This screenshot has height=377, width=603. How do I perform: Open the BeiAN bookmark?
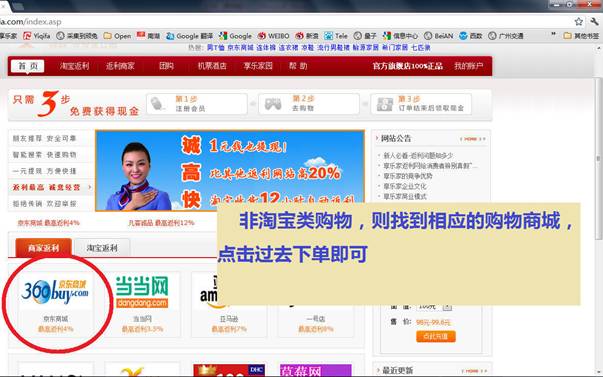[439, 36]
